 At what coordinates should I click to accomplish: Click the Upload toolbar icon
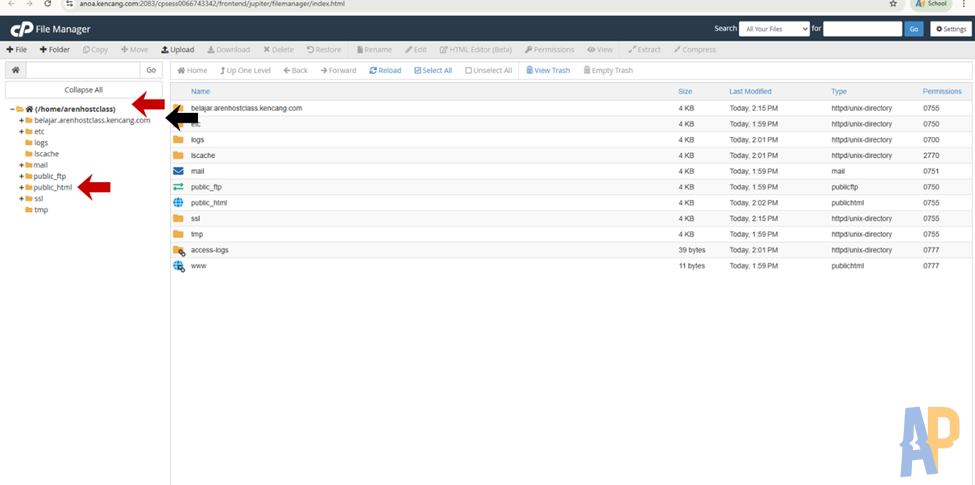(177, 49)
